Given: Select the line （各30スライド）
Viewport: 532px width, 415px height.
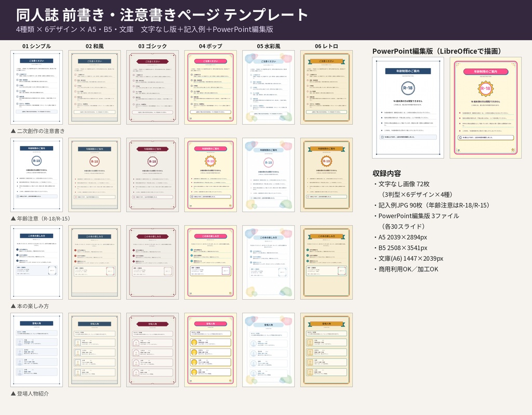Looking at the screenshot, I should tap(402, 226).
